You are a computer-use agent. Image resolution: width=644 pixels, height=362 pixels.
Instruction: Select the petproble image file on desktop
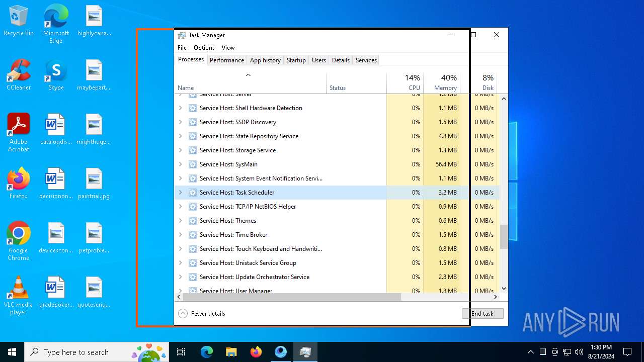tap(94, 238)
